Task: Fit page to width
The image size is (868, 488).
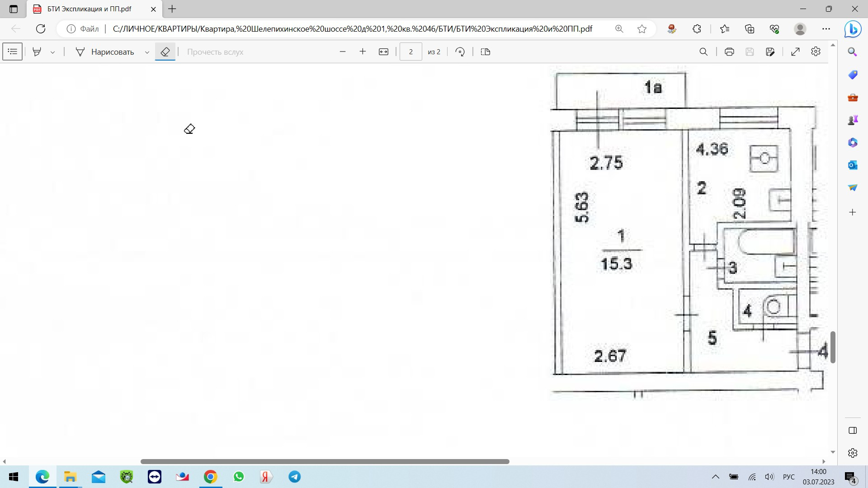Action: [x=383, y=52]
